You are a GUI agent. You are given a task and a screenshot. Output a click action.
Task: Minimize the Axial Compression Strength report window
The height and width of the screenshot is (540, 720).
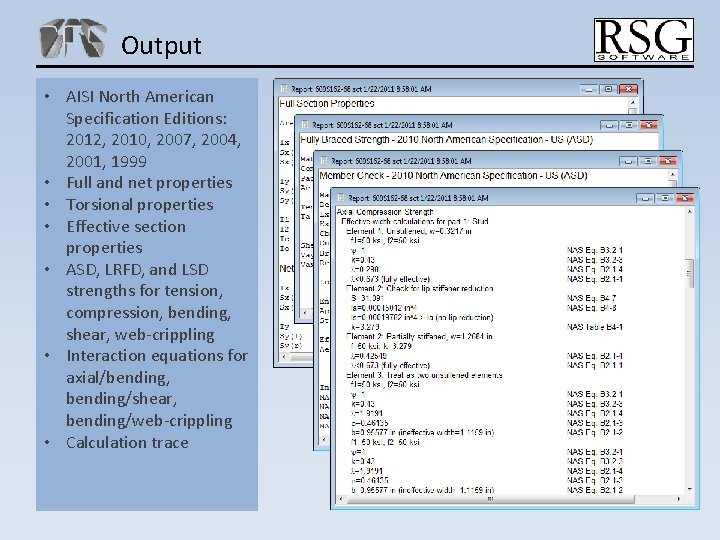click(645, 198)
